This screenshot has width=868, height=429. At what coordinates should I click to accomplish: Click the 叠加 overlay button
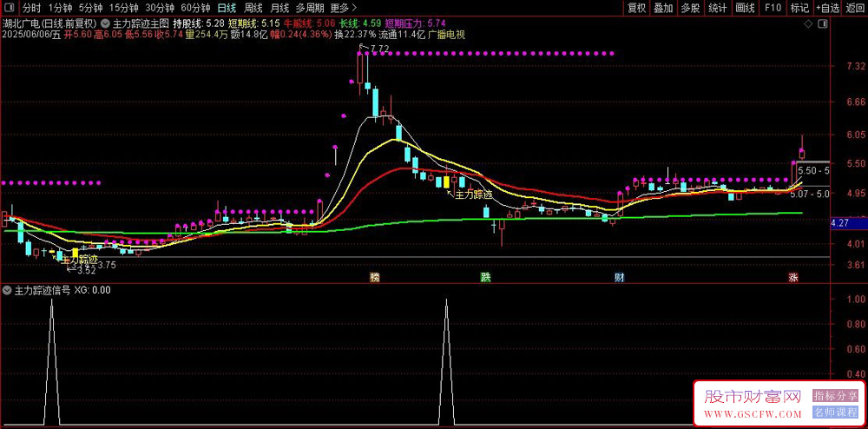pos(663,8)
